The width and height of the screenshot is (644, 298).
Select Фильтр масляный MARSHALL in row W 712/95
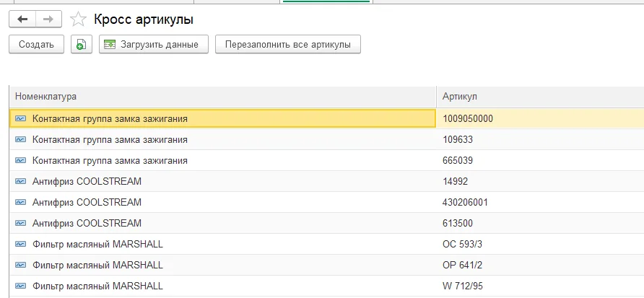[x=97, y=286]
